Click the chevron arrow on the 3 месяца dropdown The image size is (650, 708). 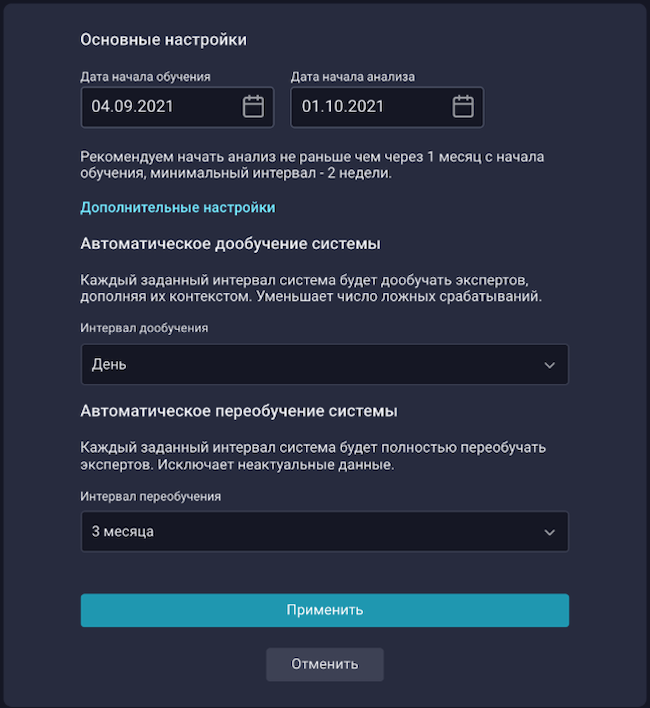click(x=549, y=532)
